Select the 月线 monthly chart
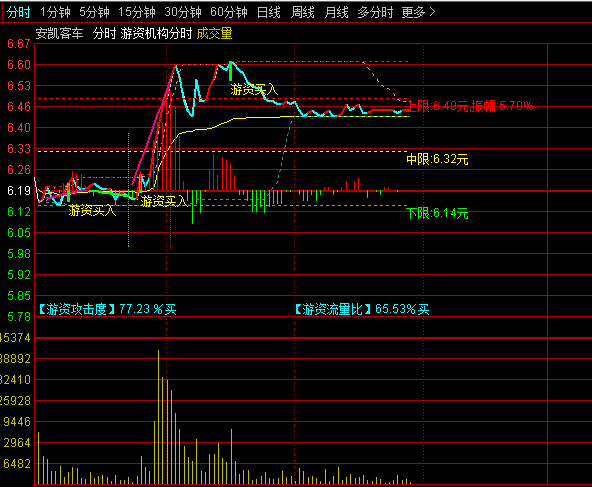This screenshot has height=487, width=592. (x=336, y=12)
